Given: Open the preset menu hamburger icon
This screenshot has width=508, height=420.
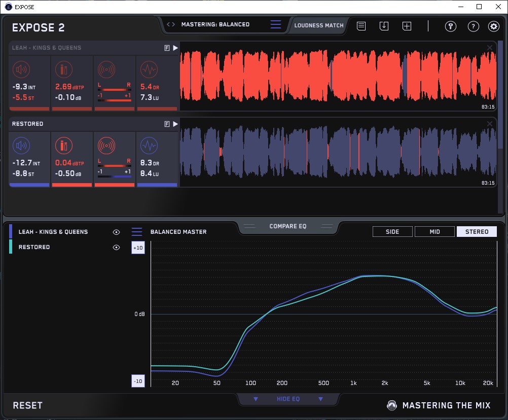Looking at the screenshot, I should (x=276, y=24).
